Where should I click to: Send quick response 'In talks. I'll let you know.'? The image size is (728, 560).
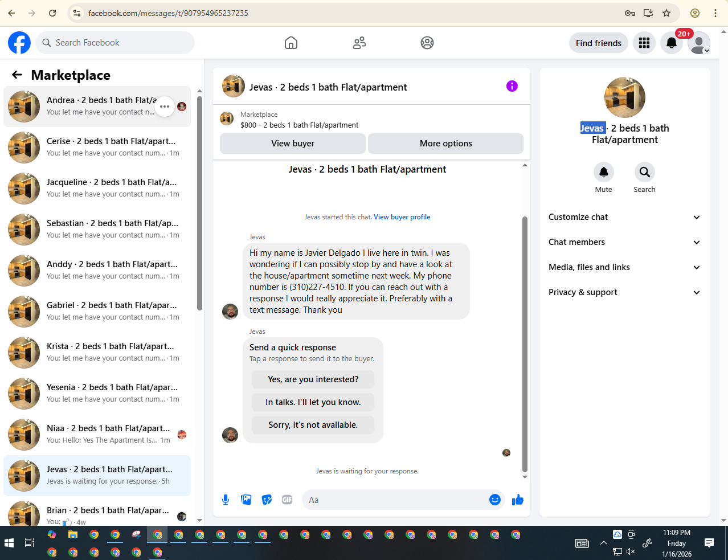tap(313, 402)
